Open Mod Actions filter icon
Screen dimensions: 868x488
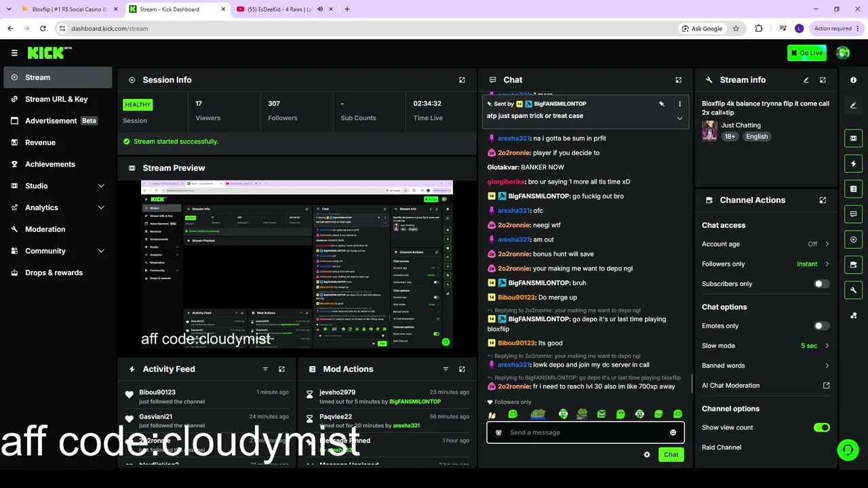446,369
